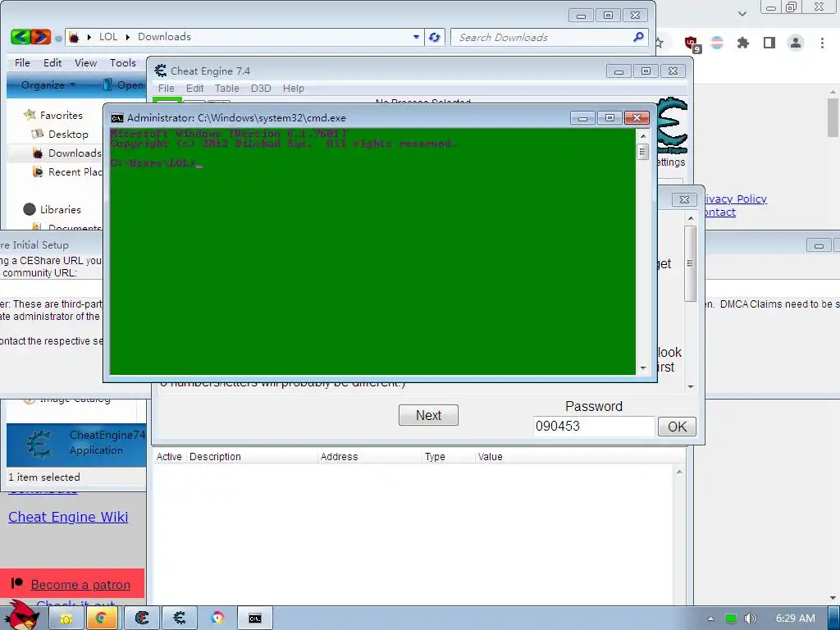
Task: Switch to cmd taskbar button
Action: [x=255, y=619]
